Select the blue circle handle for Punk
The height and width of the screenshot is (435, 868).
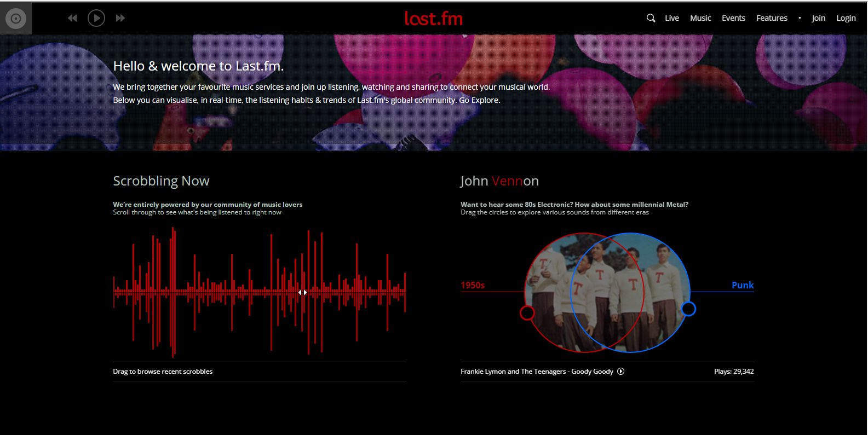click(x=688, y=309)
